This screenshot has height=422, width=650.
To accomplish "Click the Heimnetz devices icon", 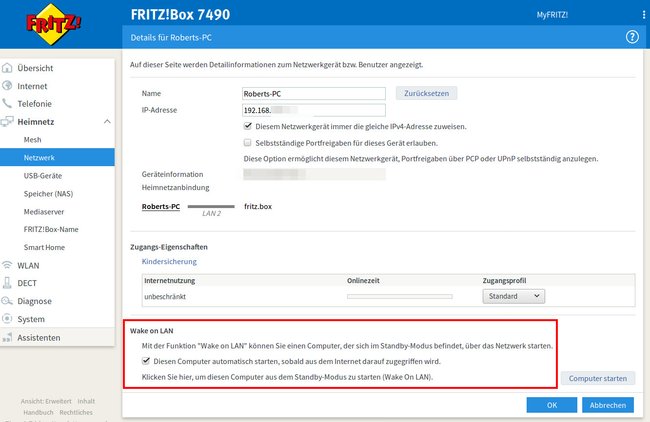I will click(x=7, y=121).
